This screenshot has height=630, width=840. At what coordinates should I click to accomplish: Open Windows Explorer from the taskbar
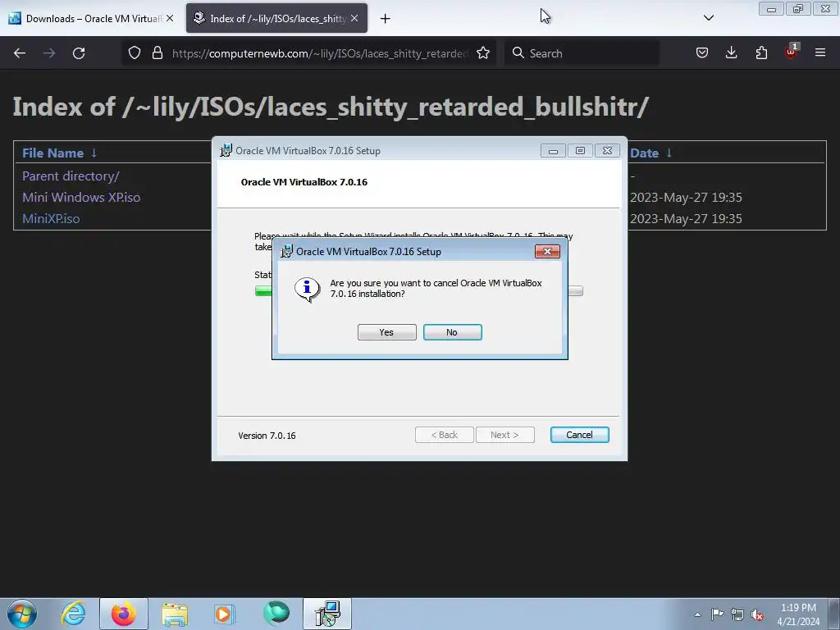tap(175, 614)
